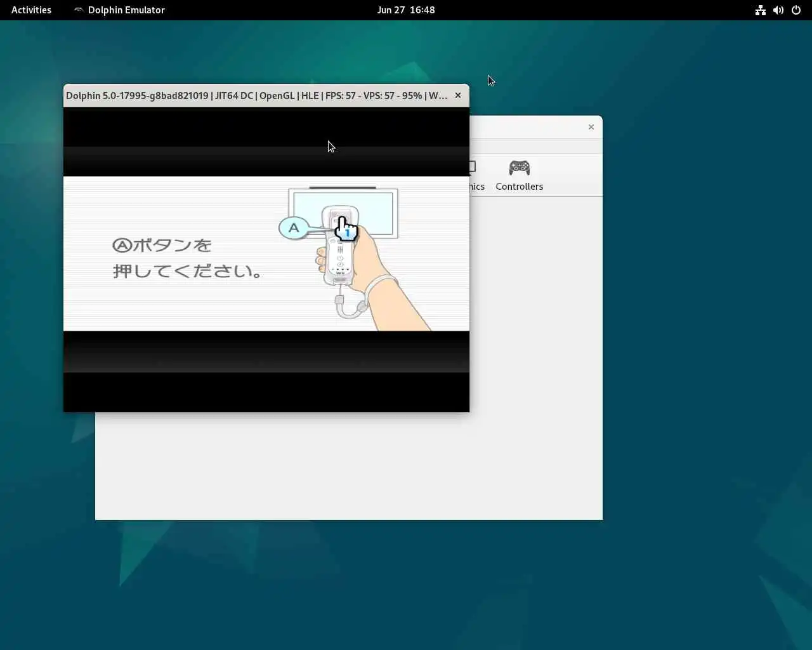
Task: Open the Dolphin Emulator app menu
Action: (119, 10)
